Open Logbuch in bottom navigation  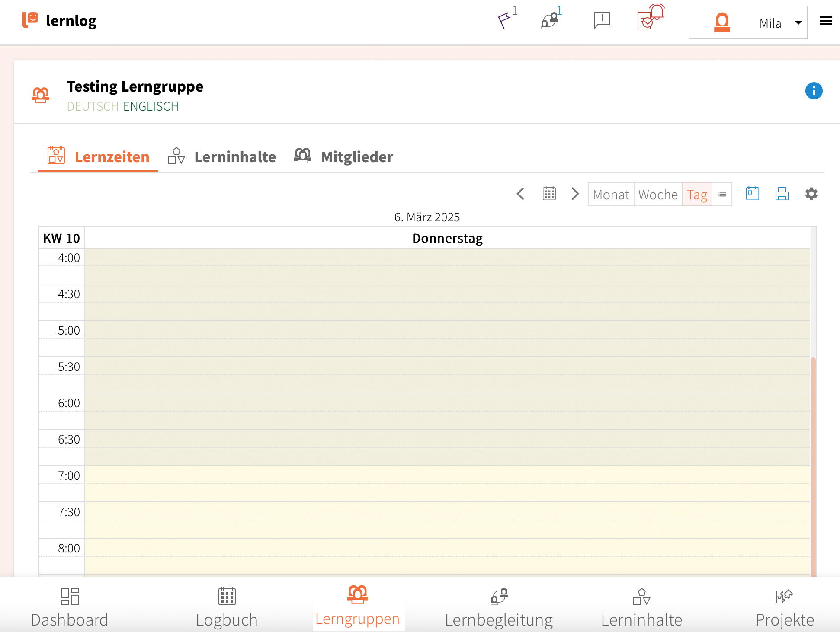(227, 608)
